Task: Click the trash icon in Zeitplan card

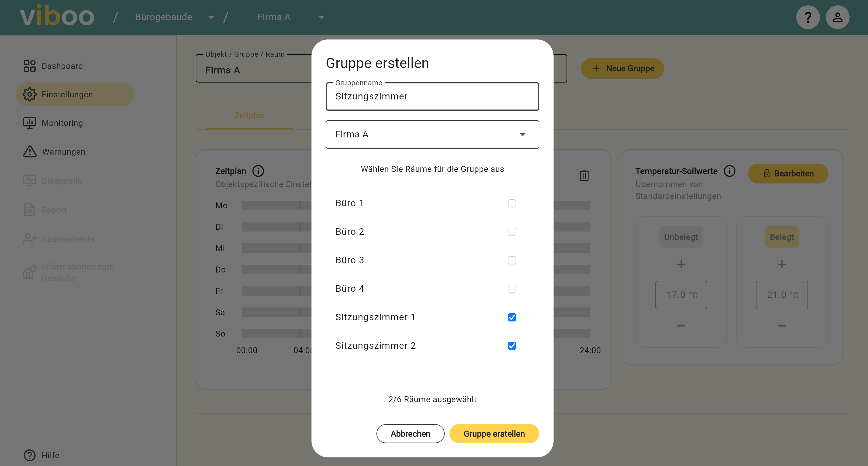Action: (x=584, y=175)
